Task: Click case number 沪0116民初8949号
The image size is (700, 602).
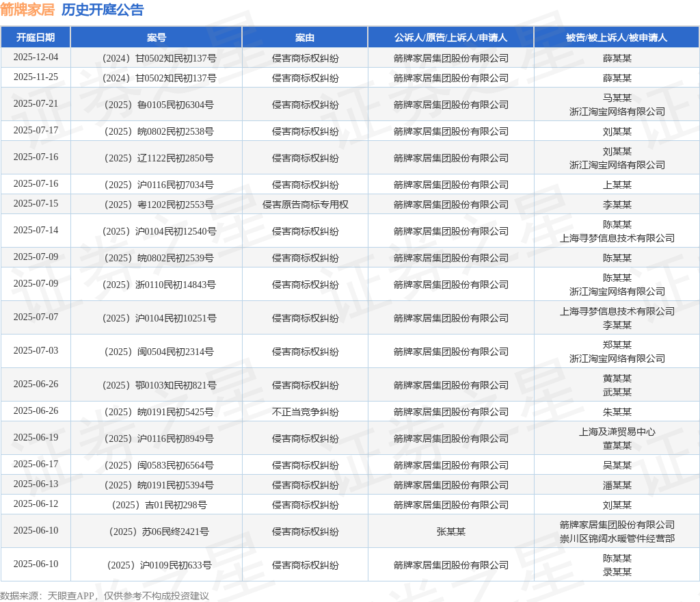Action: coord(159,439)
